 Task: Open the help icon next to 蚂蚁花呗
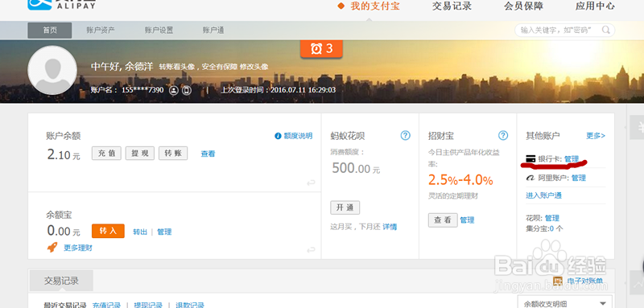click(x=406, y=135)
